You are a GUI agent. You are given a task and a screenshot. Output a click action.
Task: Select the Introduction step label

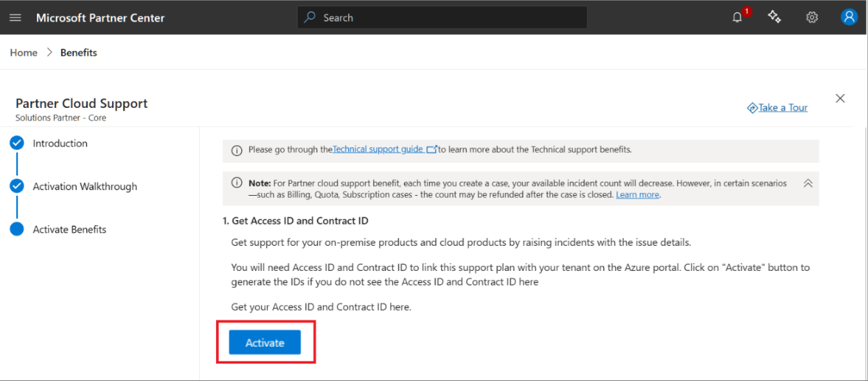tap(60, 143)
